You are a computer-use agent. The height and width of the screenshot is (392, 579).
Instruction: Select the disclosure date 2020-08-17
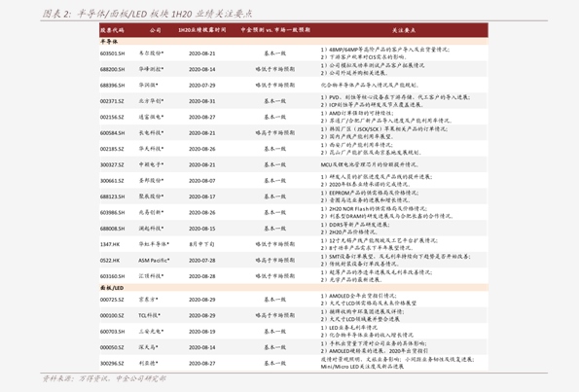(202, 196)
